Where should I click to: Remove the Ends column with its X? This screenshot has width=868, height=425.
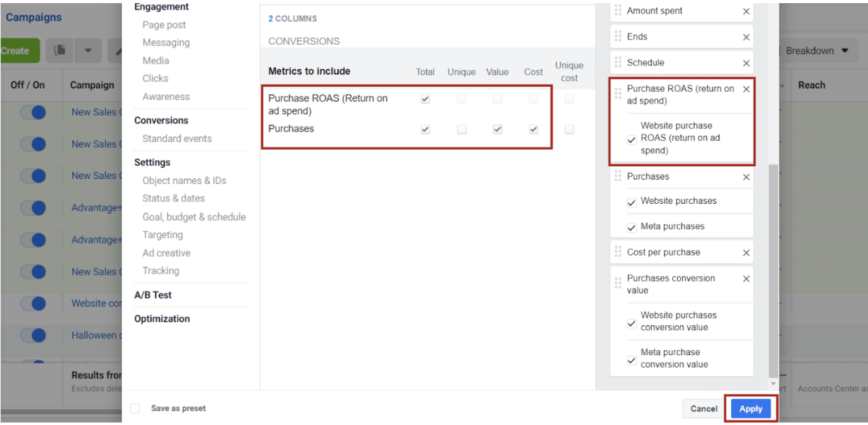[746, 37]
